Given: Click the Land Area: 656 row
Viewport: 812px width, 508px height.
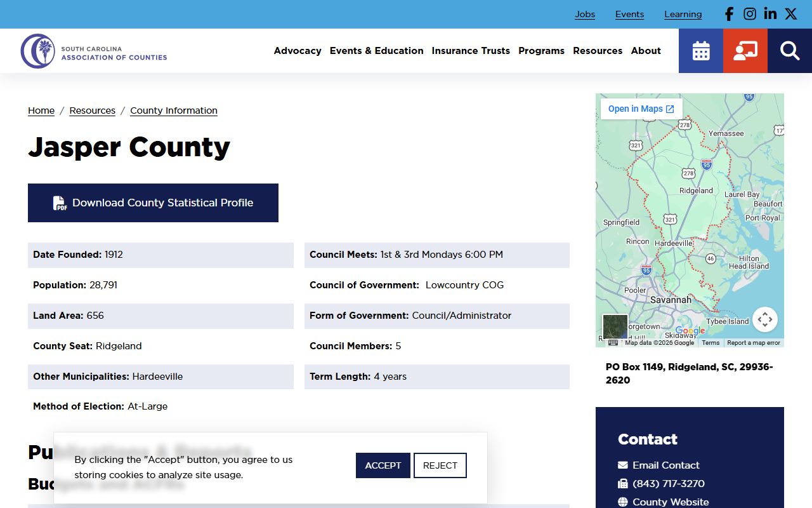Looking at the screenshot, I should pos(160,316).
